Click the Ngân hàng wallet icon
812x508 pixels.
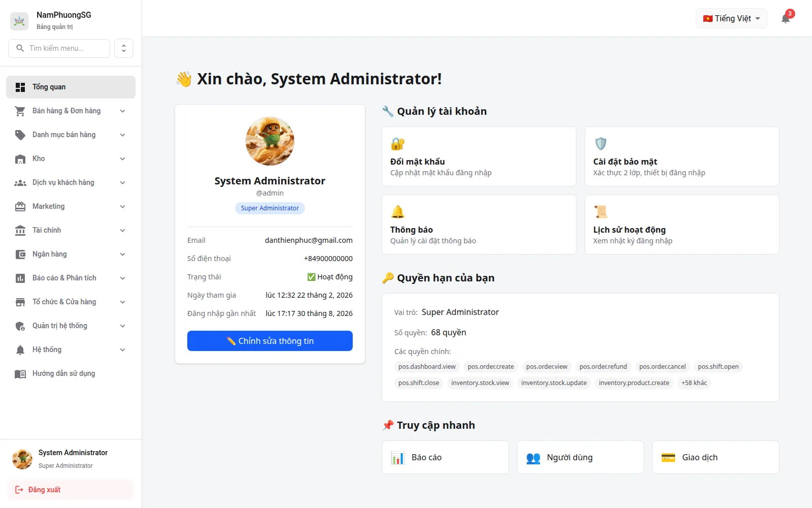20,255
